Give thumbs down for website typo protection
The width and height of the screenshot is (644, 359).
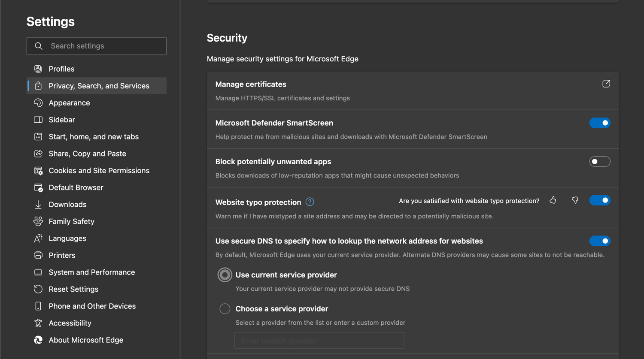pos(575,200)
